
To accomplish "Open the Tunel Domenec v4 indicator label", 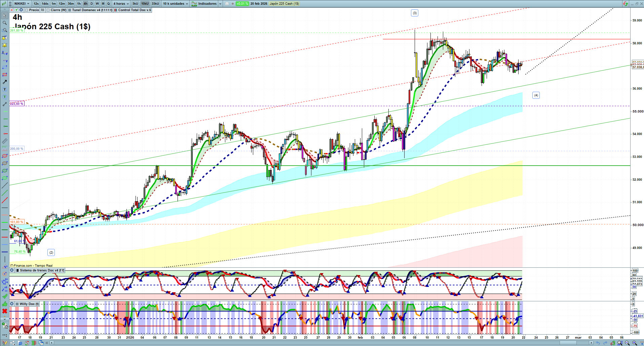I will [92, 10].
